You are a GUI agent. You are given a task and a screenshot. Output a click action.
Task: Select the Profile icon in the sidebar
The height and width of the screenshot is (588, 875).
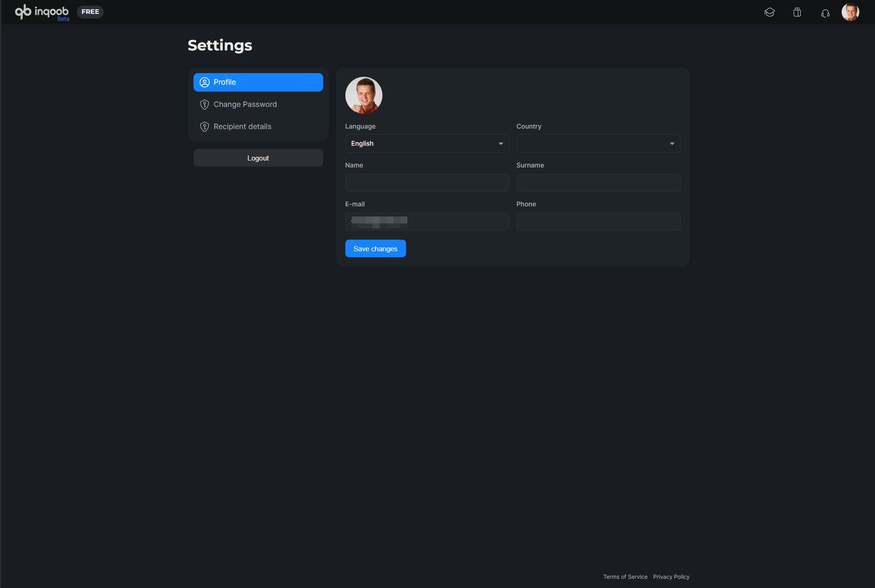pyautogui.click(x=204, y=82)
